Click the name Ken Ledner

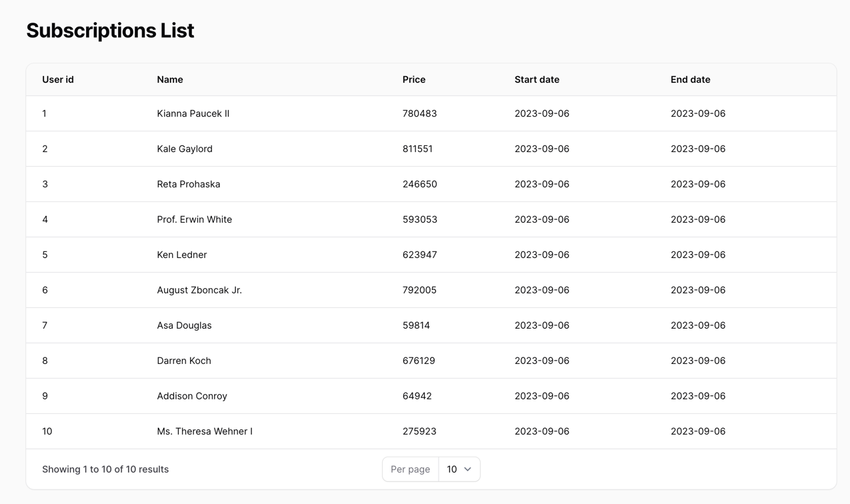[x=182, y=255]
